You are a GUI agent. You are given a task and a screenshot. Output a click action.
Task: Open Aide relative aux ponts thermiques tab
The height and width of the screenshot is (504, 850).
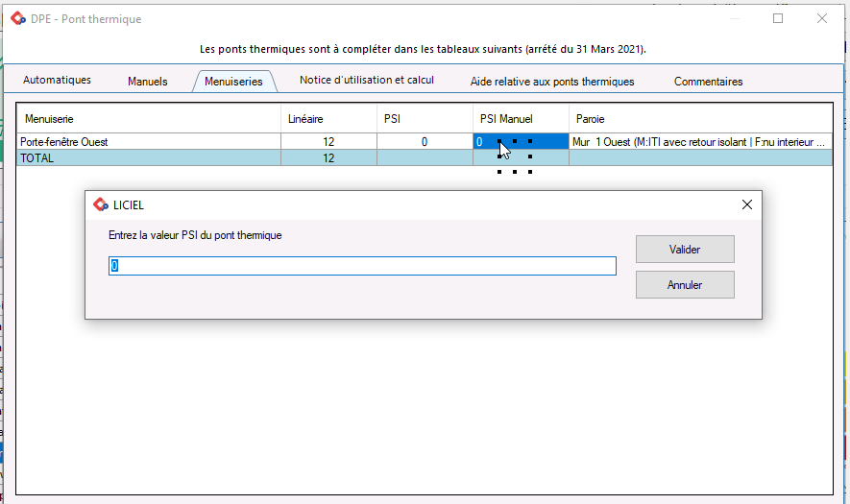552,82
